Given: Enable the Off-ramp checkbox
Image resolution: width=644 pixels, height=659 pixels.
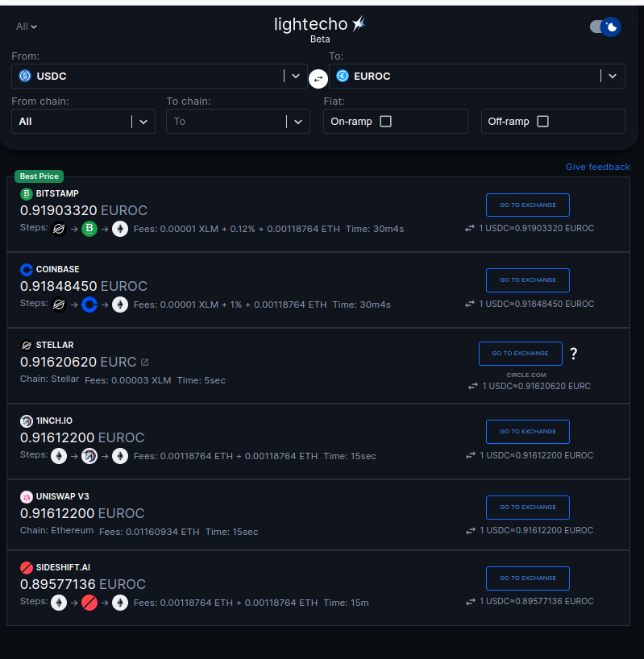Looking at the screenshot, I should point(542,122).
